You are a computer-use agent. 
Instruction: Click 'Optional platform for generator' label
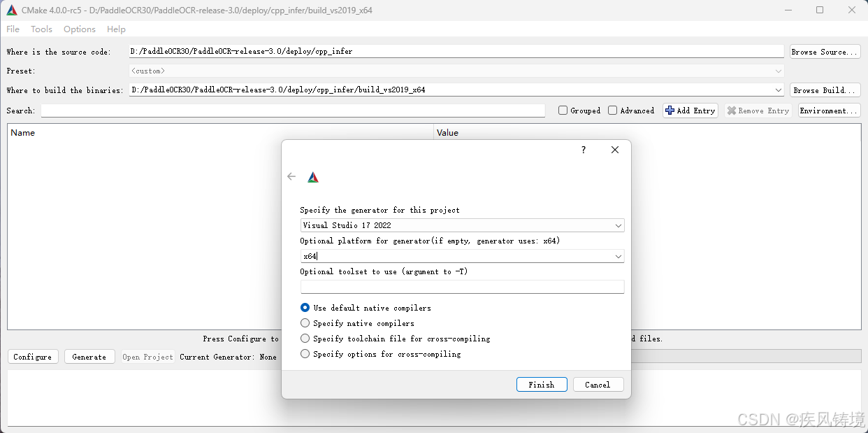(x=430, y=241)
